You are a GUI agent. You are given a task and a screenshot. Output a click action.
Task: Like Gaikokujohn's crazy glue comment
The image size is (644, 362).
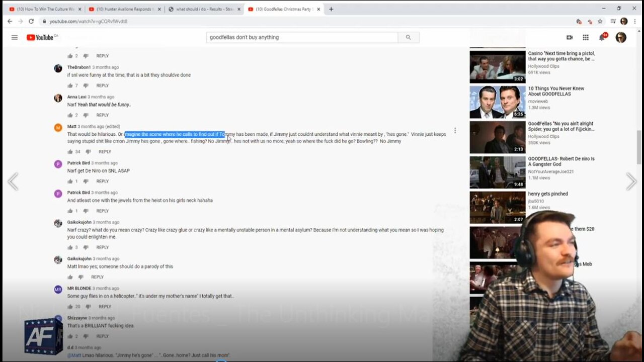tap(70, 247)
